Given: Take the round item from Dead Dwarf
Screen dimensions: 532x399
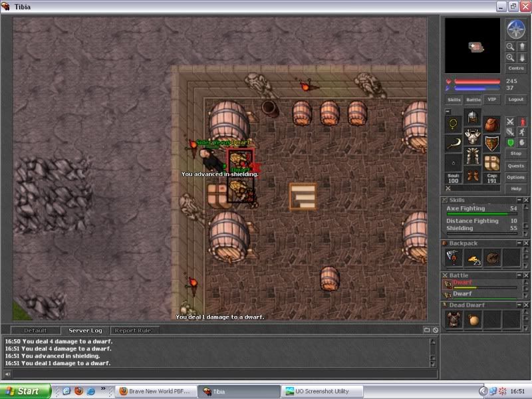Looking at the screenshot, I should point(473,320).
